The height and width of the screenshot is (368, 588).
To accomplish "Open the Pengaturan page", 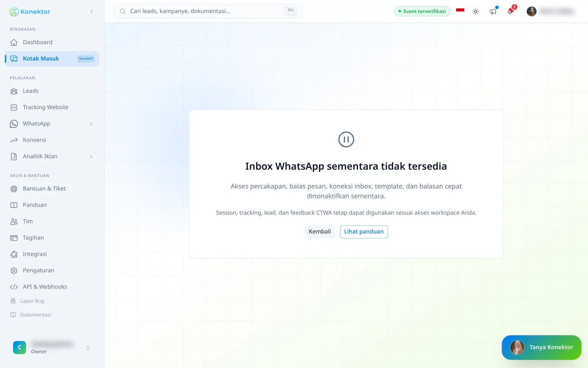I will point(52,270).
